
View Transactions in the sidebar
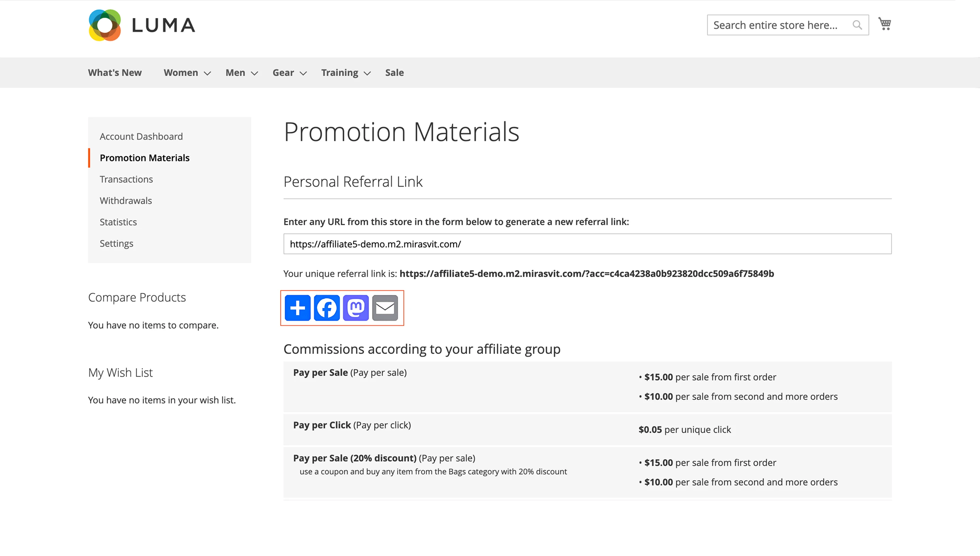click(x=126, y=179)
